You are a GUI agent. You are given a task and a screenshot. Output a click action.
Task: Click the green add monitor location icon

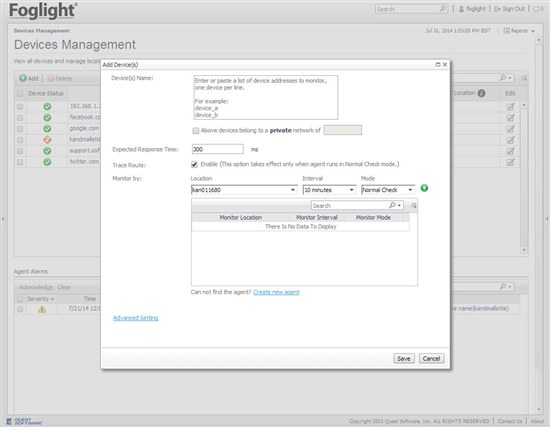tap(424, 188)
